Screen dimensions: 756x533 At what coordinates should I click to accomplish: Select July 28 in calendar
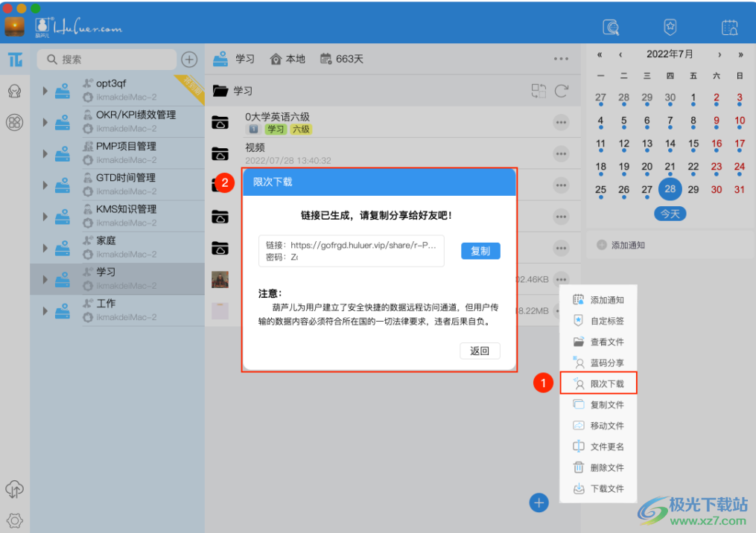pyautogui.click(x=670, y=189)
